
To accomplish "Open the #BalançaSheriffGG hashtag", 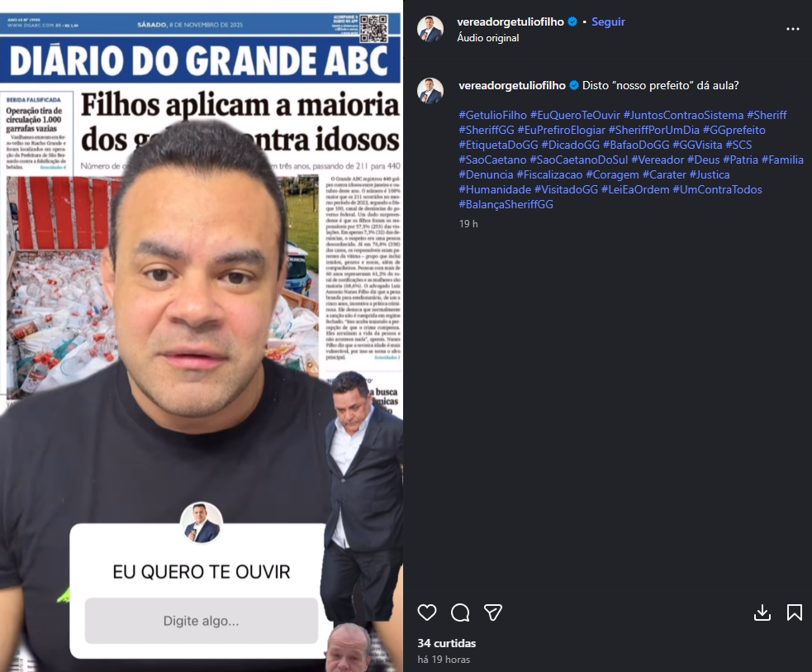I will pos(506,204).
